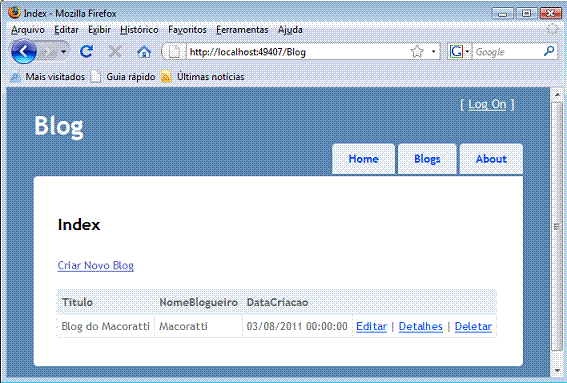This screenshot has height=383, width=567.
Task: Go to the Home page icon in toolbar
Action: pos(144,52)
